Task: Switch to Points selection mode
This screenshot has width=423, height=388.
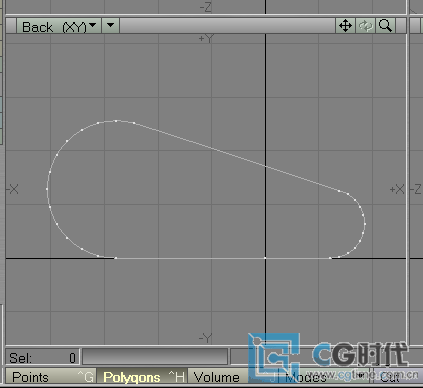Action: [x=51, y=377]
